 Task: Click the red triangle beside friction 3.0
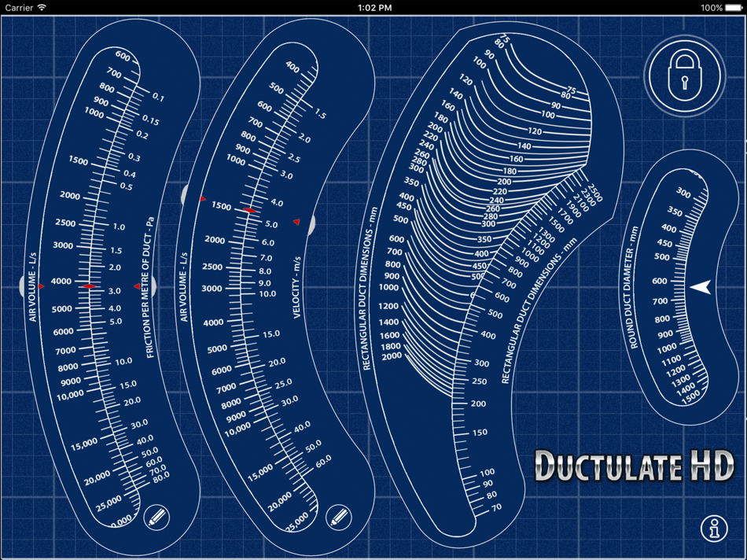click(137, 286)
